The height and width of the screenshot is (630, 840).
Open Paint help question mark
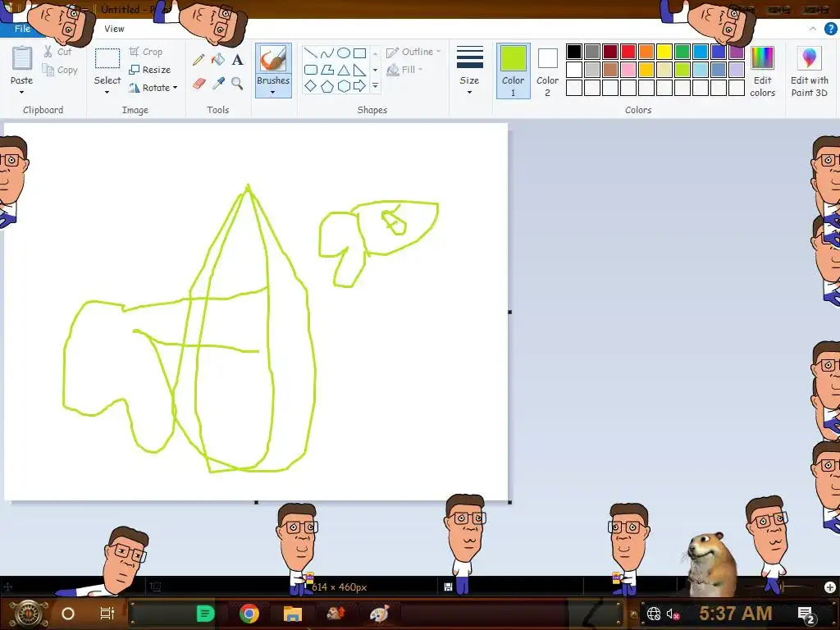pyautogui.click(x=830, y=29)
